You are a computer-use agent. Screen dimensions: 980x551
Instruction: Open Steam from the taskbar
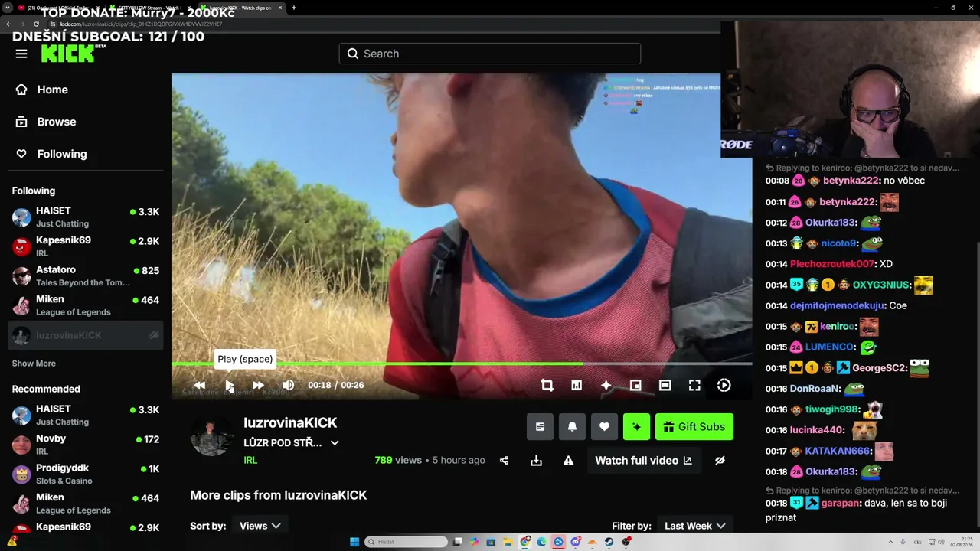pyautogui.click(x=609, y=542)
